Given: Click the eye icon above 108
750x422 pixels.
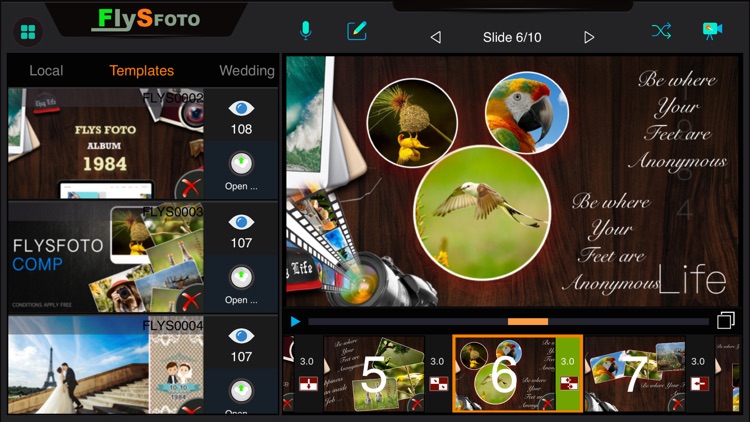Looking at the screenshot, I should tap(241, 109).
